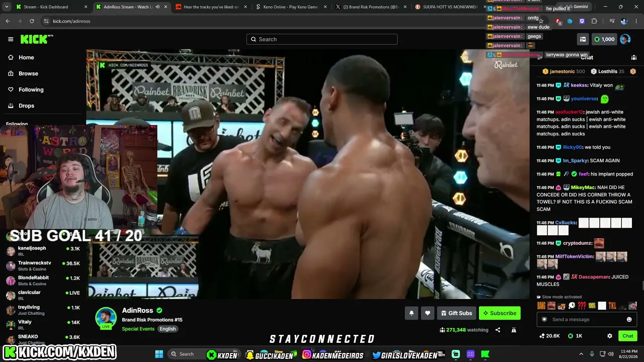Screen dimensions: 644x362
Task: Bookmark this page with the star icon
Action: [541, 21]
